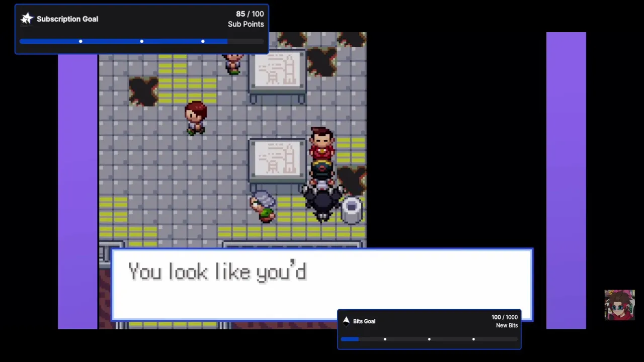Image resolution: width=644 pixels, height=362 pixels.
Task: Click the Bits Goal progress bar
Action: 429,339
